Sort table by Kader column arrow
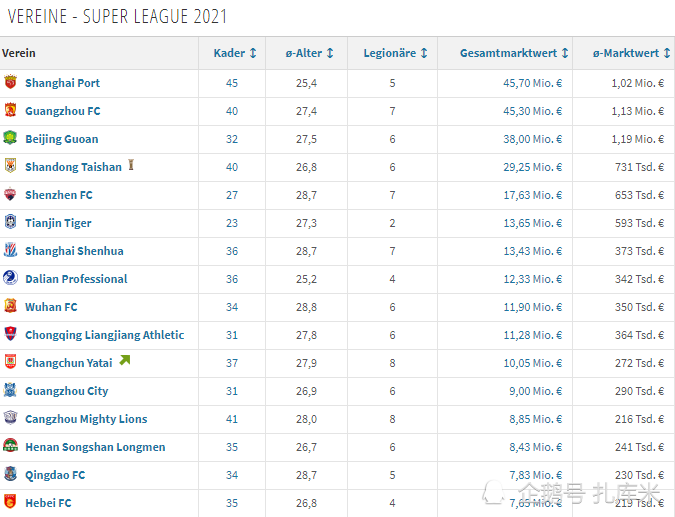 (x=253, y=53)
